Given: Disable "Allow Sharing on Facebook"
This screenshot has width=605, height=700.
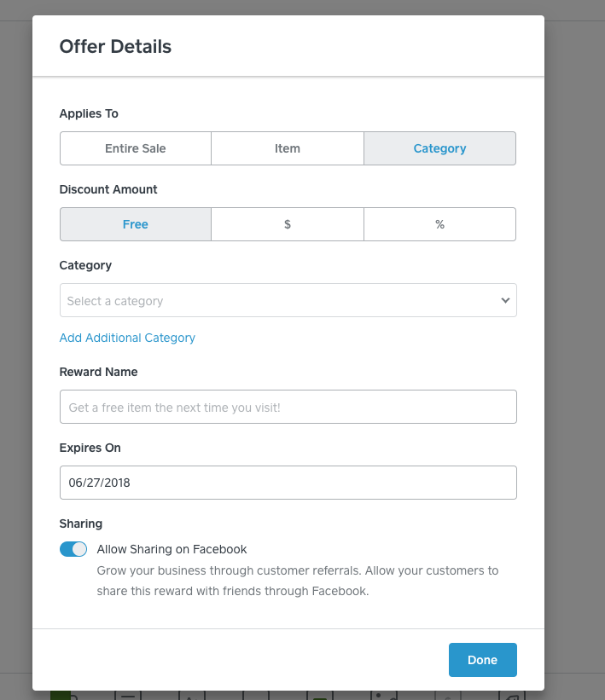Looking at the screenshot, I should tap(73, 549).
